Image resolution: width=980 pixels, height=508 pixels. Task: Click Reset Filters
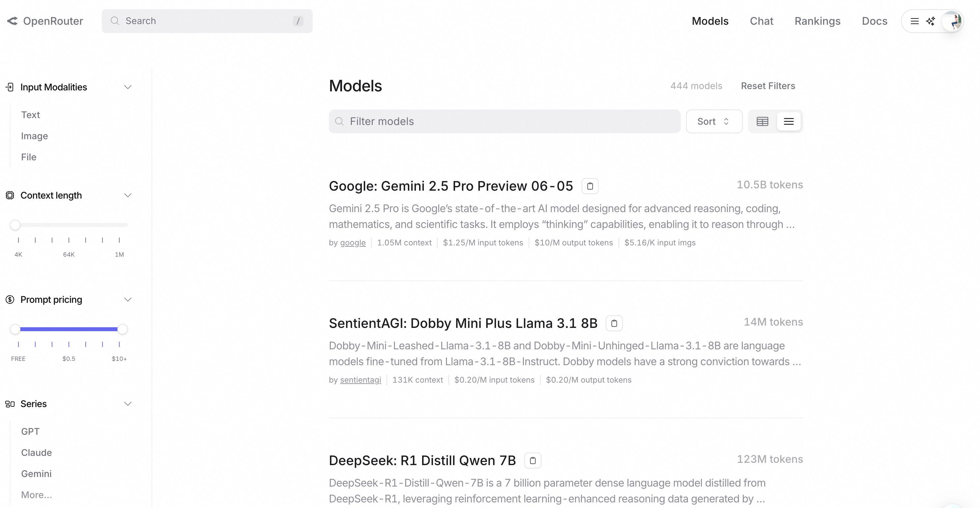768,86
